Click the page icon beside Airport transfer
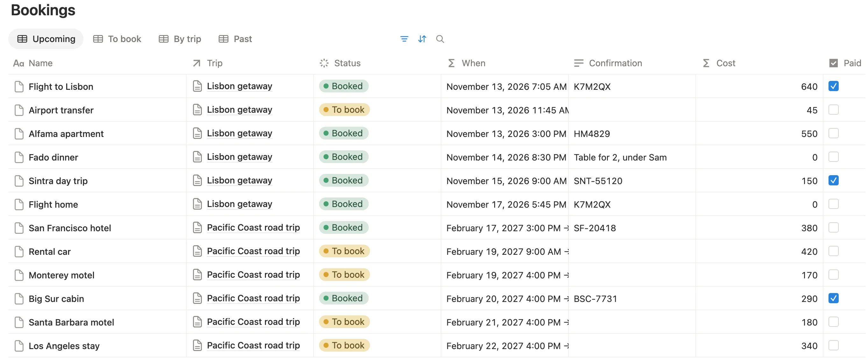 19,110
